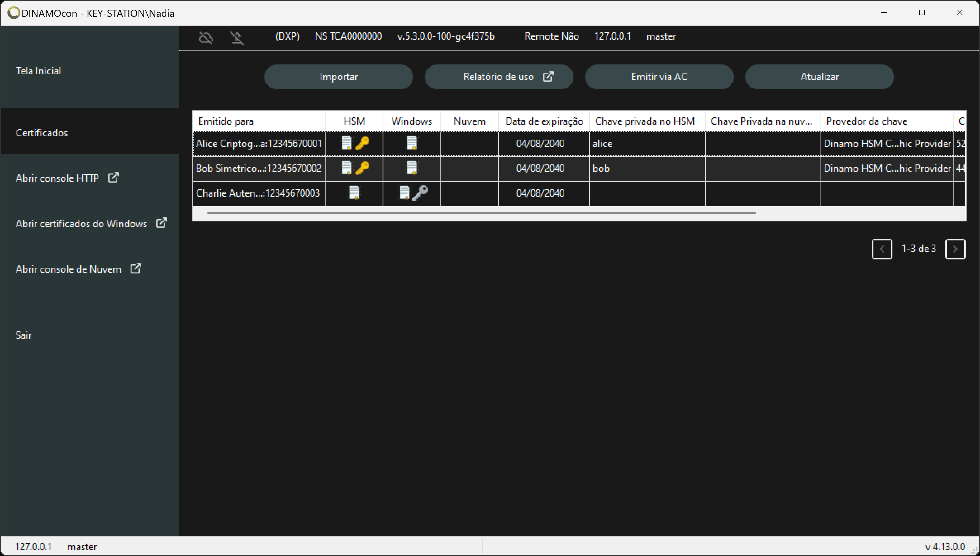Click the Importar button
This screenshot has height=556, width=980.
pos(339,77)
